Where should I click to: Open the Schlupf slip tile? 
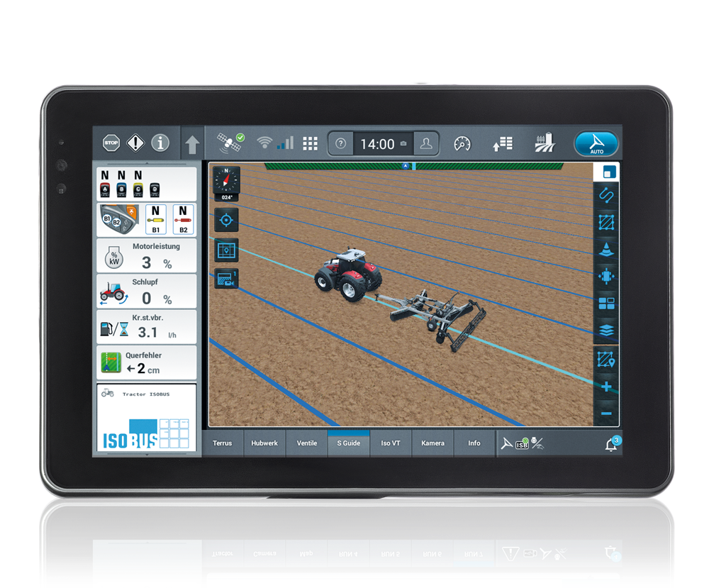(147, 292)
